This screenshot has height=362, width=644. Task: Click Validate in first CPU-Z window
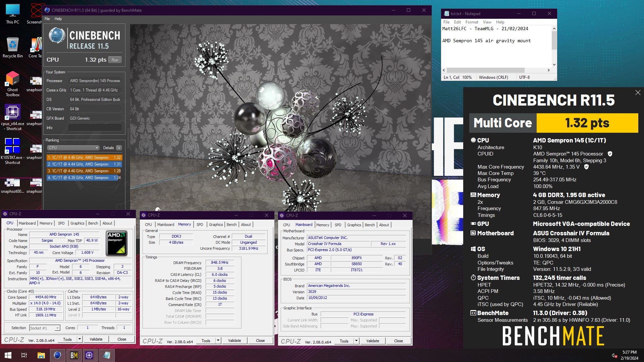coord(96,339)
